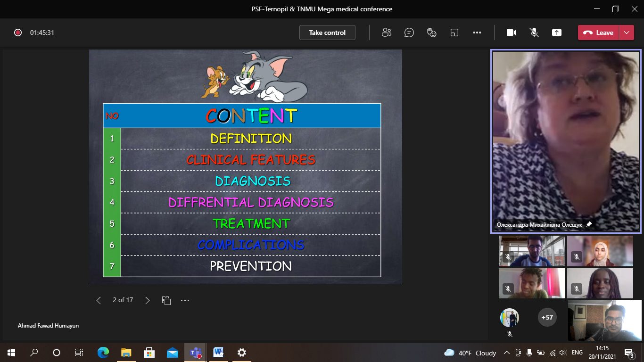Open the breakout rooms icon
The height and width of the screenshot is (362, 644).
click(454, 33)
